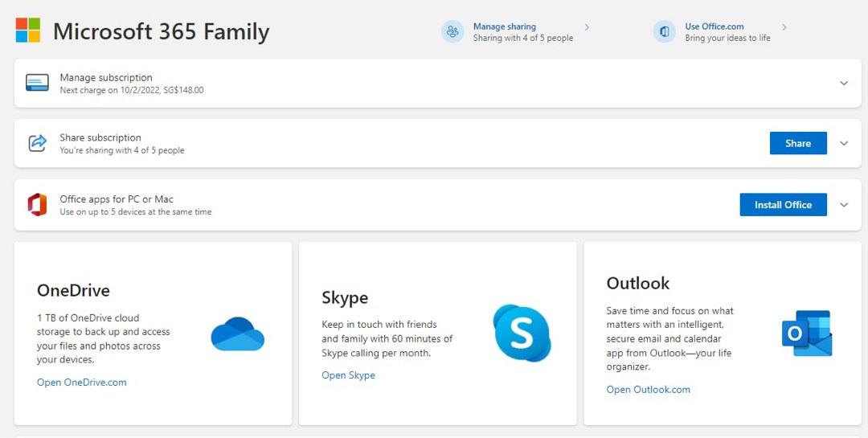Open the Manage sharing link
This screenshot has height=438, width=868.
click(x=504, y=26)
